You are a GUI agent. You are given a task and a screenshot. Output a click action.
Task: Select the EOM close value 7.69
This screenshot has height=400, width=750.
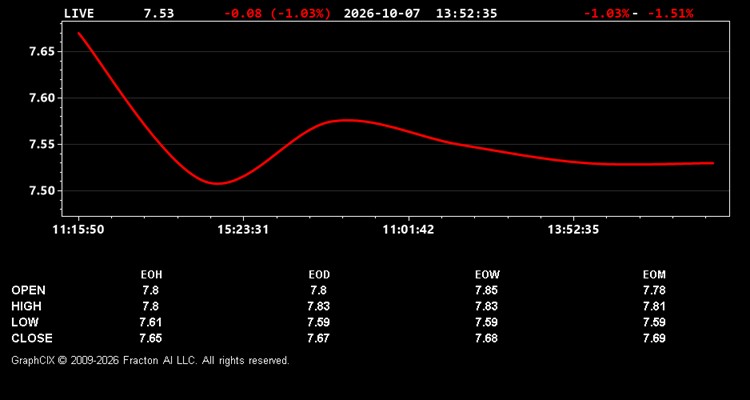pyautogui.click(x=654, y=338)
